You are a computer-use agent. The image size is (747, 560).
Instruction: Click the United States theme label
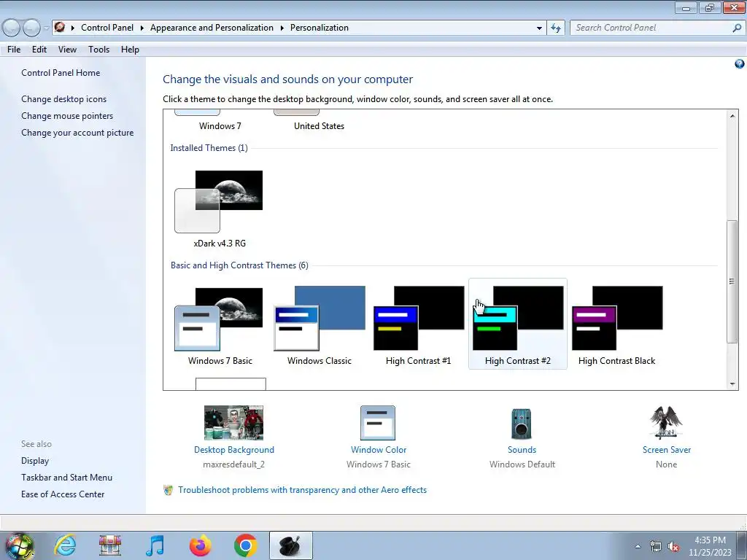point(320,126)
